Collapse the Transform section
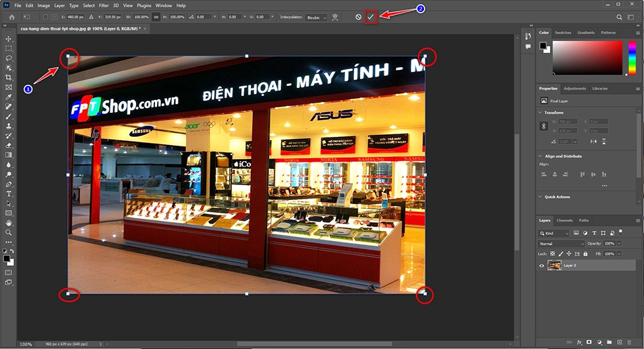Screen dimensions: 644x349 tap(540, 112)
